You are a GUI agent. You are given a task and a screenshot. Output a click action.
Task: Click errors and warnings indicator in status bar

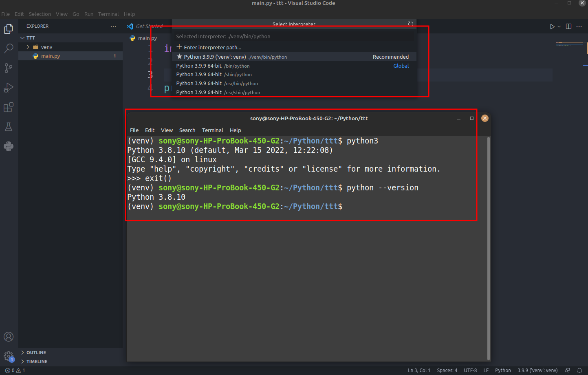point(15,371)
